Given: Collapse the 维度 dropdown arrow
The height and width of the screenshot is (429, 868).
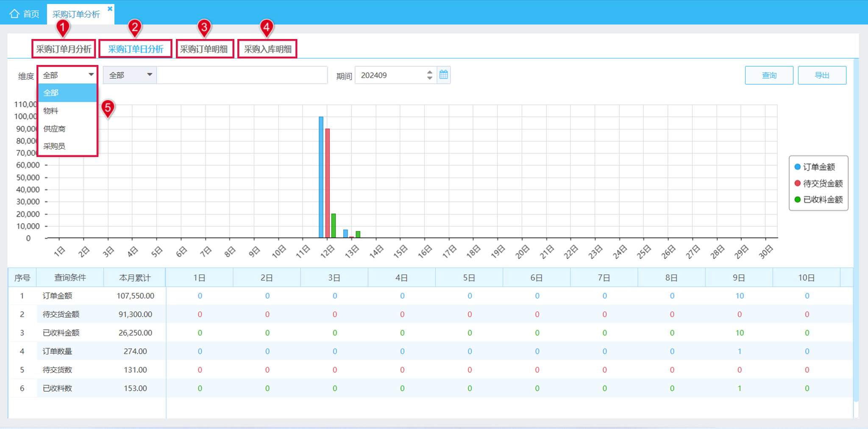Looking at the screenshot, I should [91, 75].
